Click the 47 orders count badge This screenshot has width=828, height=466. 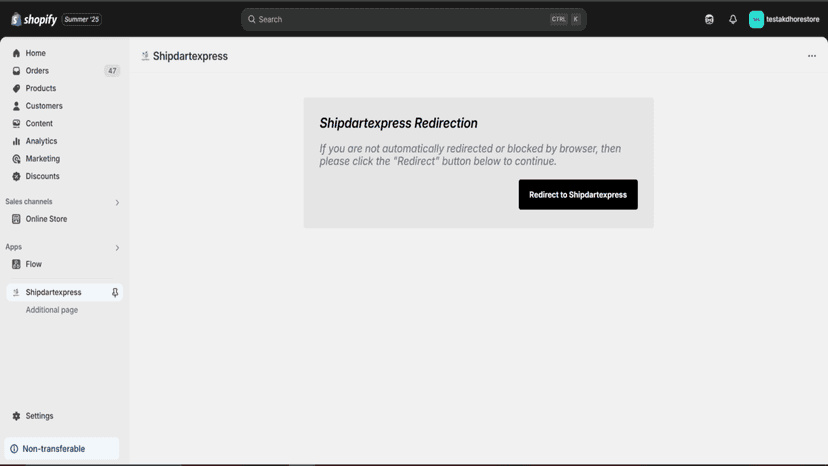[112, 71]
